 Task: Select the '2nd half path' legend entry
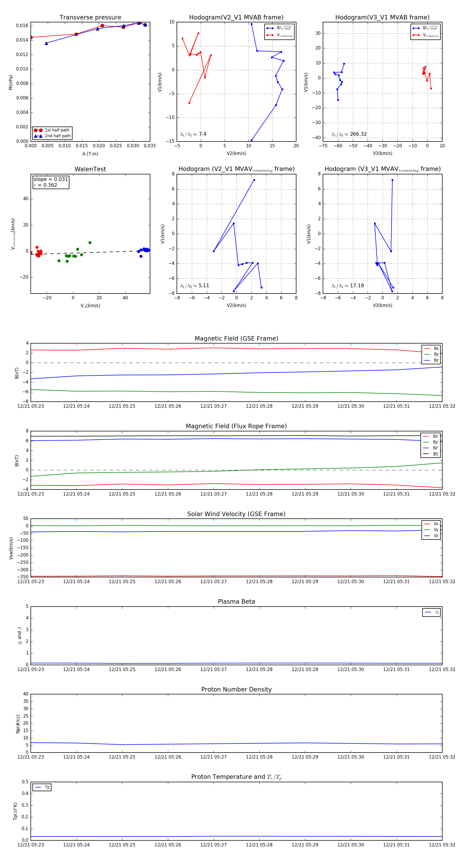coord(52,136)
